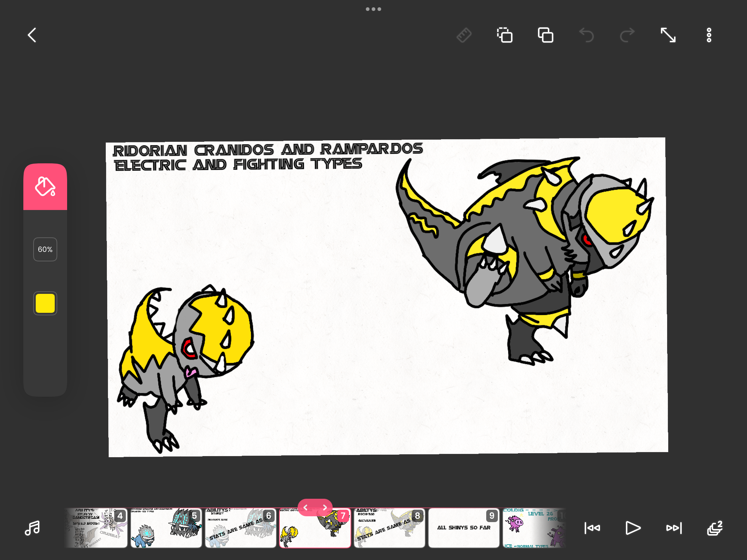
Task: Select the Coldig frame thumbnail
Action: 534,528
